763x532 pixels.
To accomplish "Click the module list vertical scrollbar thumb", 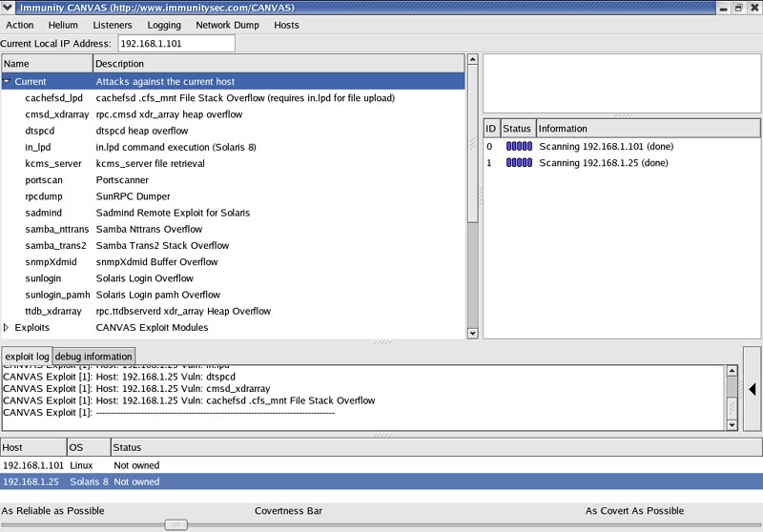I will (x=472, y=144).
